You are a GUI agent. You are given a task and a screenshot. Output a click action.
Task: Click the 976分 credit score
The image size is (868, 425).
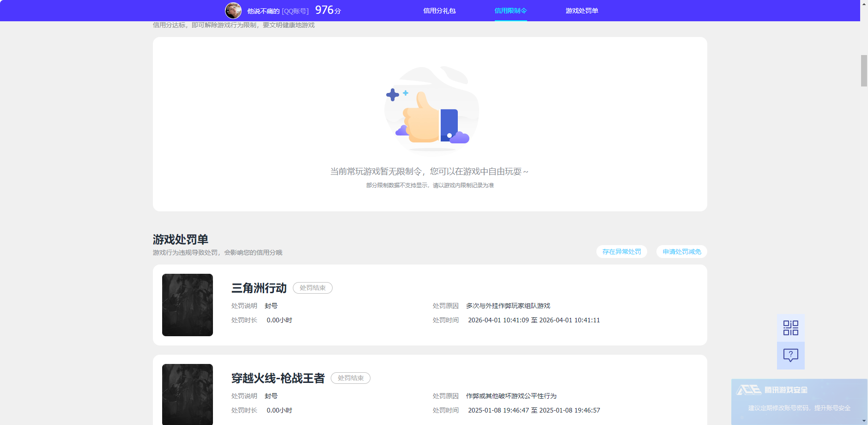pos(328,10)
